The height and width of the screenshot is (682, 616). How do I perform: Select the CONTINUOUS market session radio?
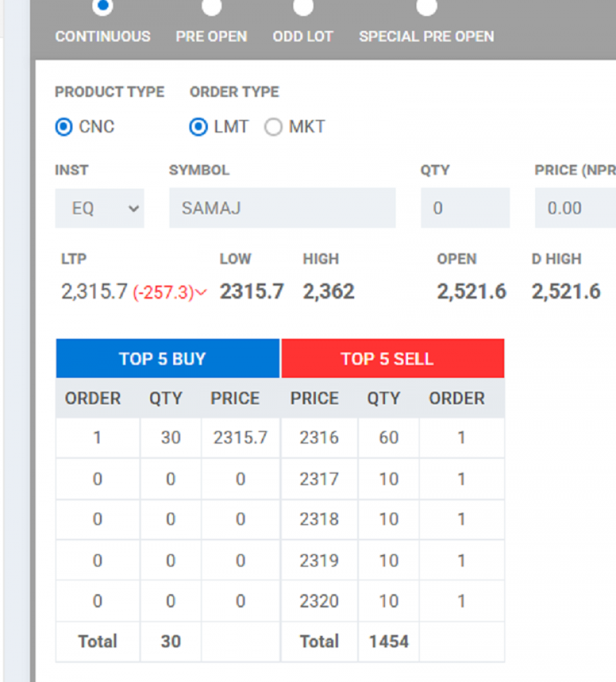(x=103, y=7)
